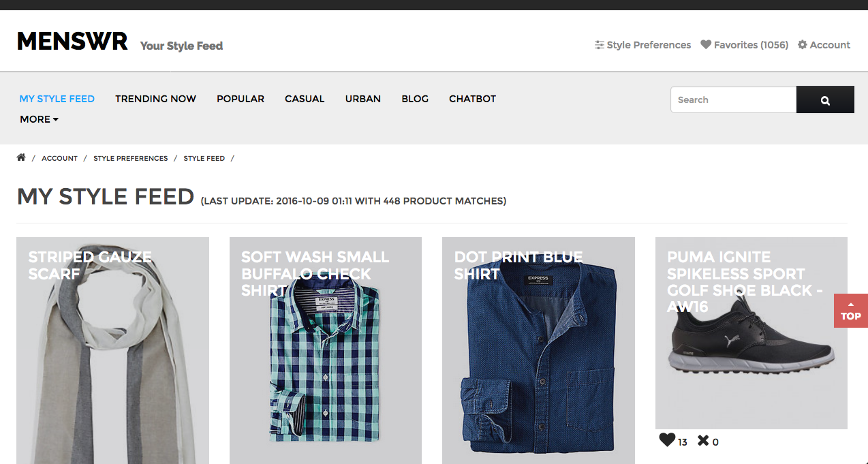Click the ACCOUNT breadcrumb link
This screenshot has width=868, height=464.
pos(59,158)
